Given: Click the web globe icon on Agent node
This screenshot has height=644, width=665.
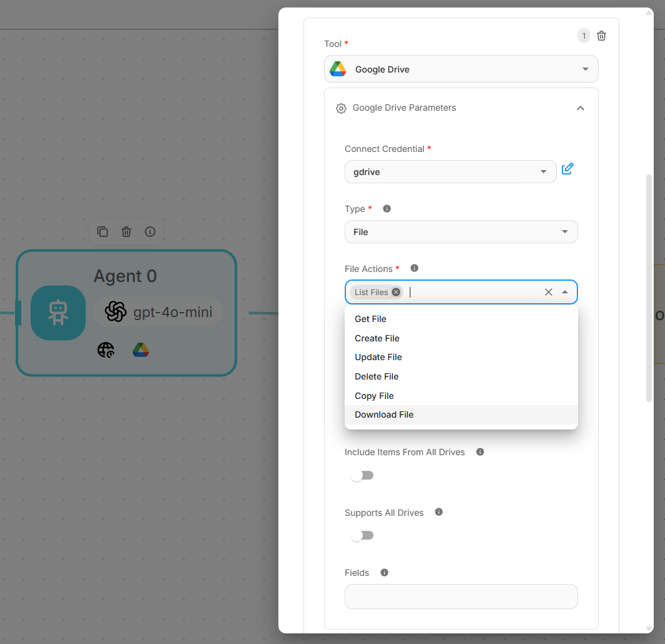Looking at the screenshot, I should click(106, 350).
